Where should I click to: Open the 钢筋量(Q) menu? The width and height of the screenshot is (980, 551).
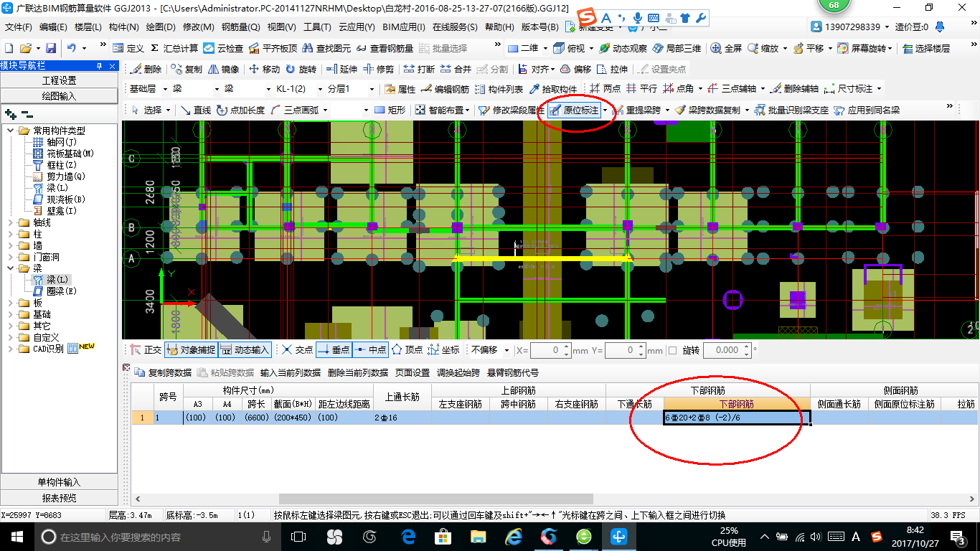[x=240, y=27]
